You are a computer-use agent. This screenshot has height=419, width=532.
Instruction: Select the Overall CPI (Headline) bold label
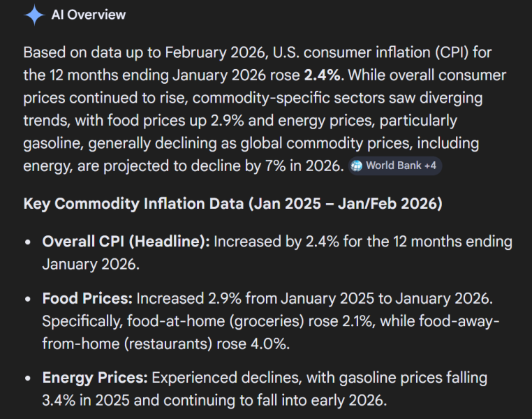click(x=126, y=242)
